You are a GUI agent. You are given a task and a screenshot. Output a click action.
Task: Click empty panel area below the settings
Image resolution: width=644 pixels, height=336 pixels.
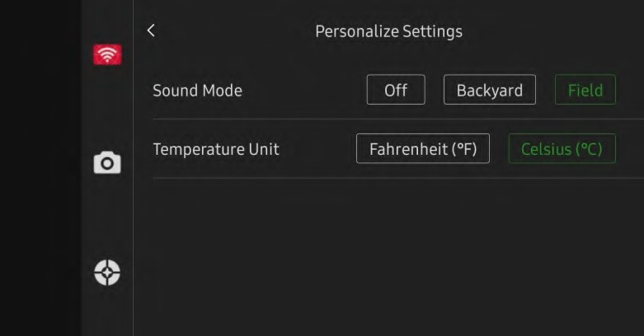[388, 255]
